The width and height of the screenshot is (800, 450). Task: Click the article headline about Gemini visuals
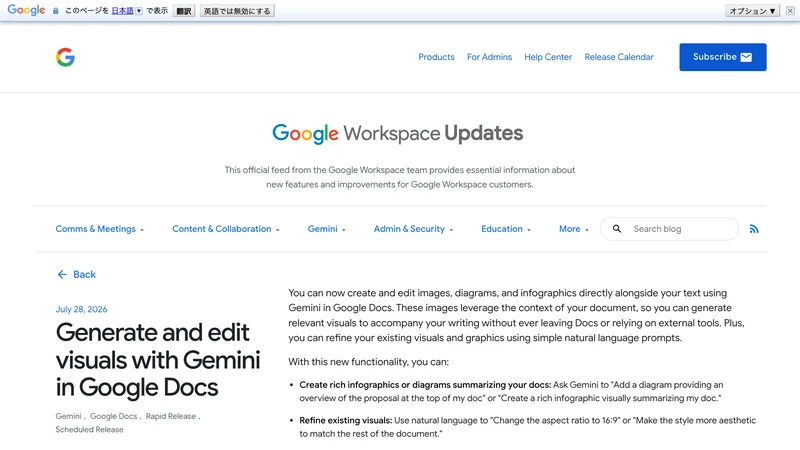click(158, 360)
